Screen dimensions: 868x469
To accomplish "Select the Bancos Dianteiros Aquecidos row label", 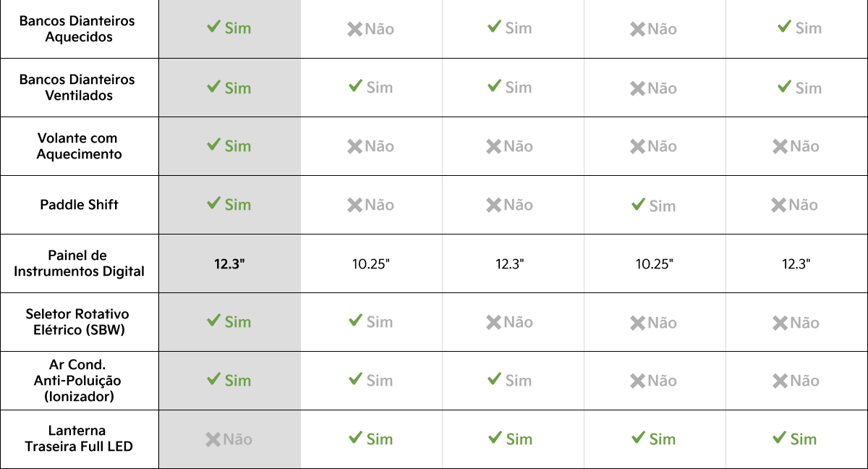I will pos(78,29).
